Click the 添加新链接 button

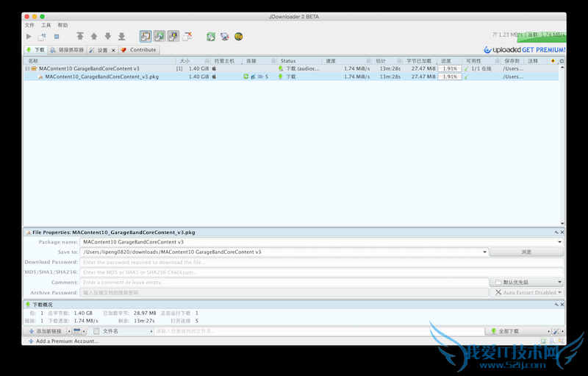(x=46, y=332)
